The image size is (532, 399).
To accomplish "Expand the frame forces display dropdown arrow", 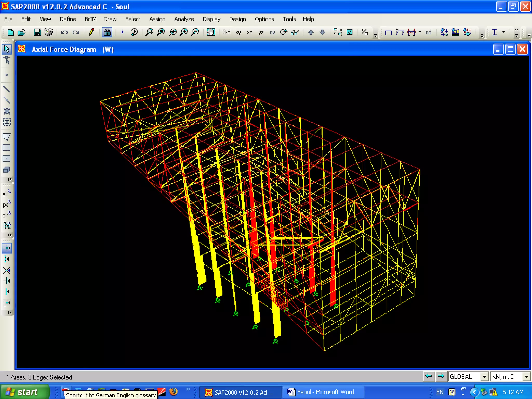I will pyautogui.click(x=420, y=32).
